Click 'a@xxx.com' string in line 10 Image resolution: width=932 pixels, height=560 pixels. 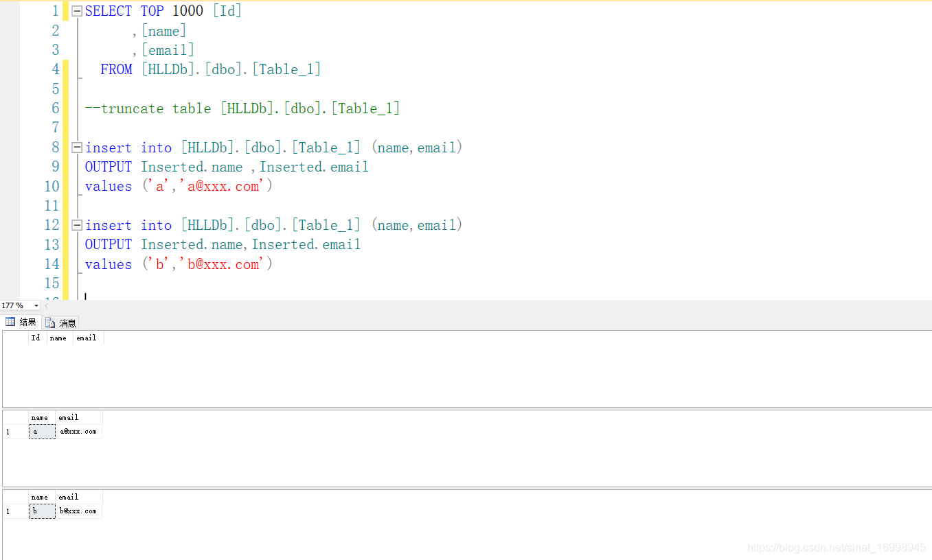tap(223, 186)
